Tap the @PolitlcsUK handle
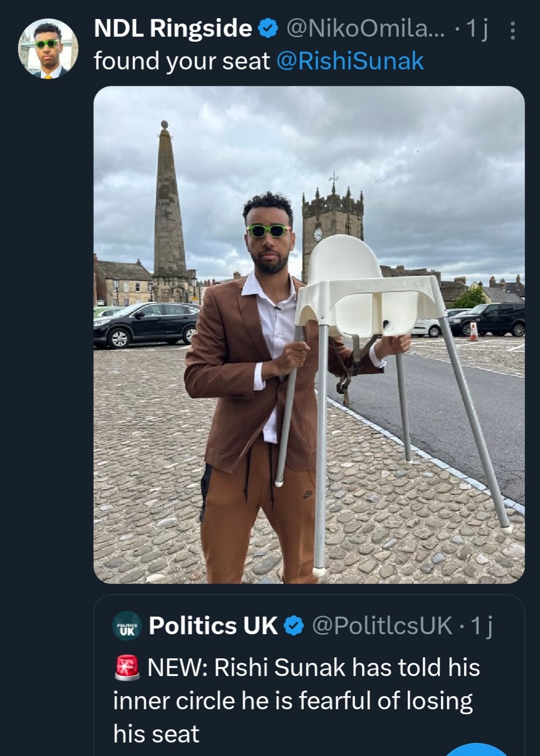 [382, 626]
